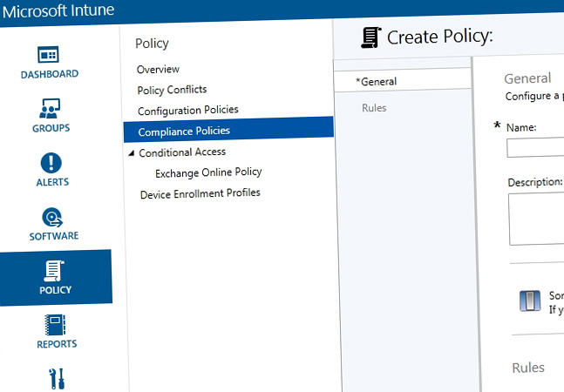
Task: Focus the policy Name field
Action: (535, 147)
